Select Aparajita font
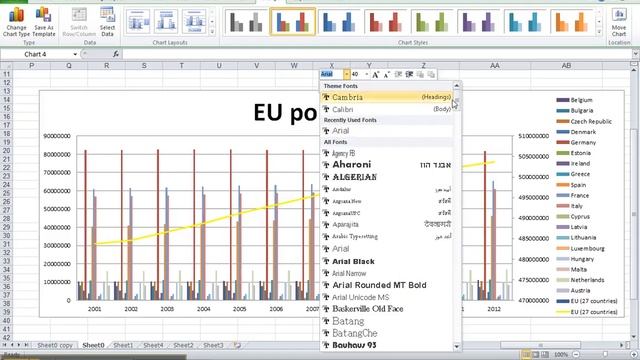Image resolution: width=640 pixels, height=360 pixels. [387, 224]
